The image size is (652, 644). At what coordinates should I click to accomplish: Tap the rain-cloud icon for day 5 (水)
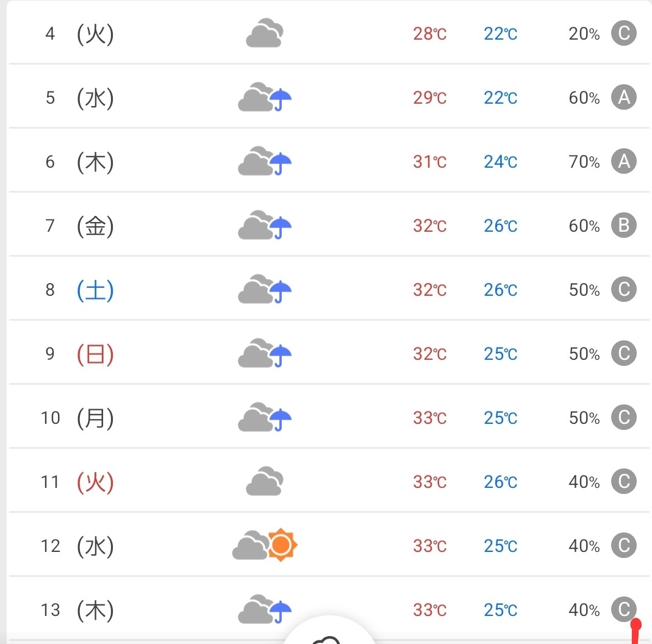(x=265, y=97)
